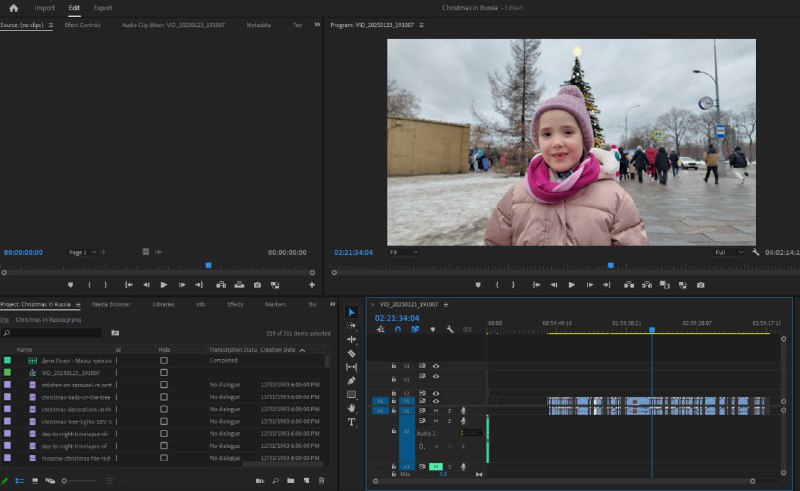This screenshot has height=491, width=800.
Task: Open Program monitor panel menu
Action: pyautogui.click(x=421, y=25)
